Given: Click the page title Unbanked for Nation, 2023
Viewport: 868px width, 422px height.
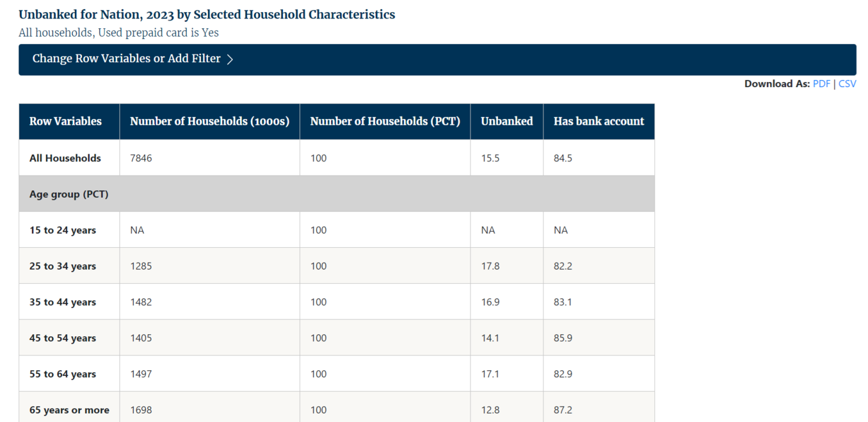Looking at the screenshot, I should pyautogui.click(x=207, y=15).
